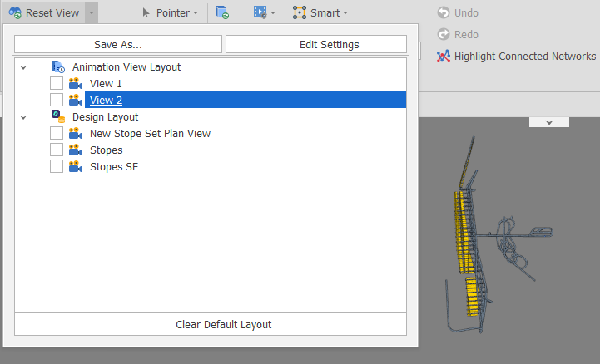Open the animation film dropdown arrow
Image resolution: width=600 pixels, height=364 pixels.
(x=273, y=12)
